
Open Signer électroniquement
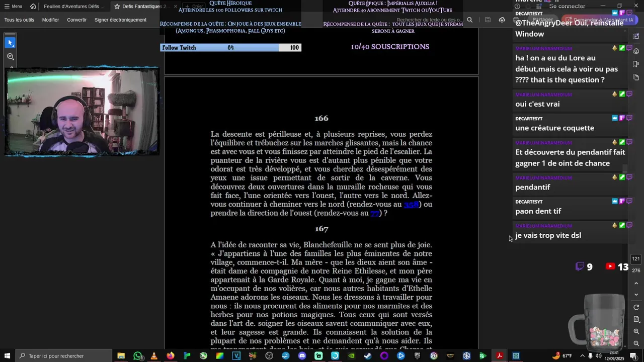tap(120, 20)
